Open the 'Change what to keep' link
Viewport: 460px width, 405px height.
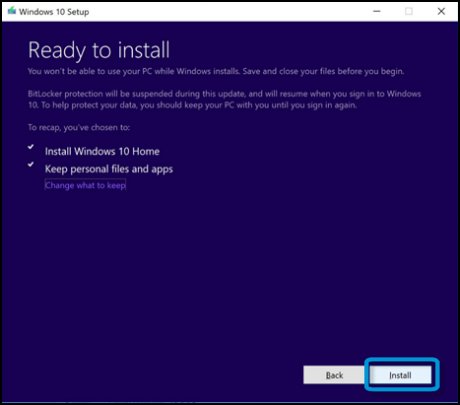click(x=85, y=185)
